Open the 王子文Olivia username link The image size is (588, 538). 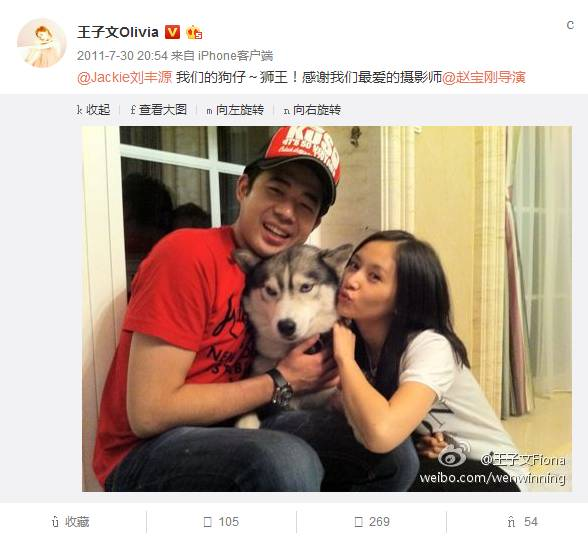118,32
